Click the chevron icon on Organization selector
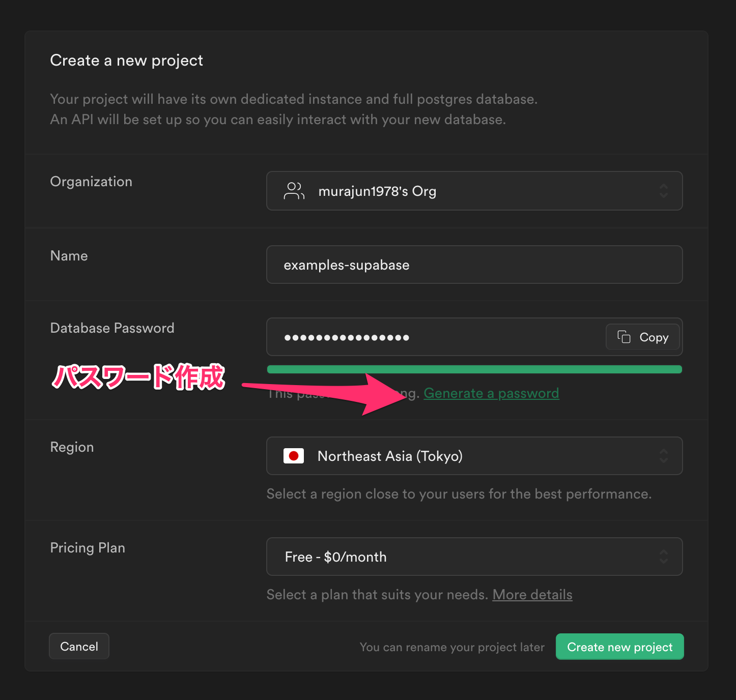 tap(664, 191)
